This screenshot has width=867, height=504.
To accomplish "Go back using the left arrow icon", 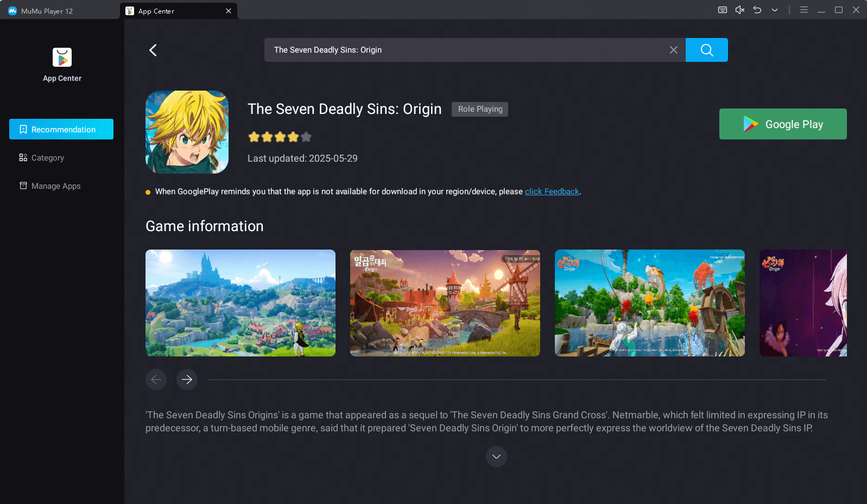I will coord(153,50).
